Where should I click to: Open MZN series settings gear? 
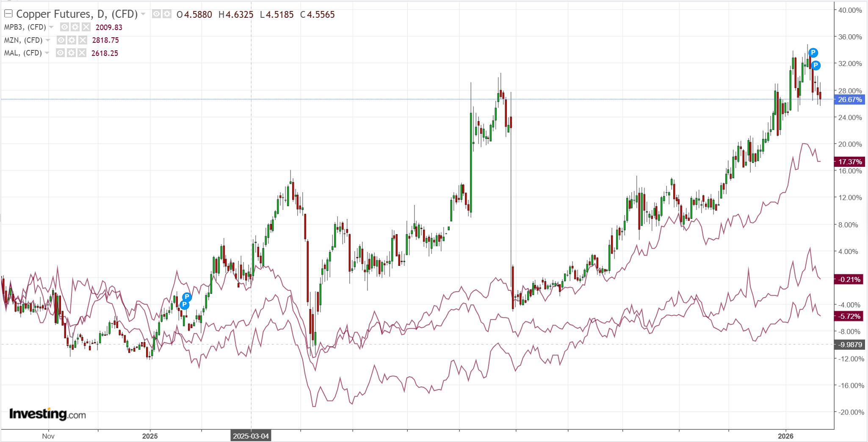pos(72,40)
